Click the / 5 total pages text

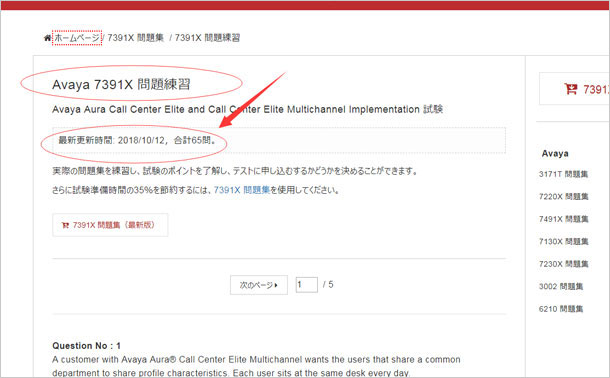[328, 285]
